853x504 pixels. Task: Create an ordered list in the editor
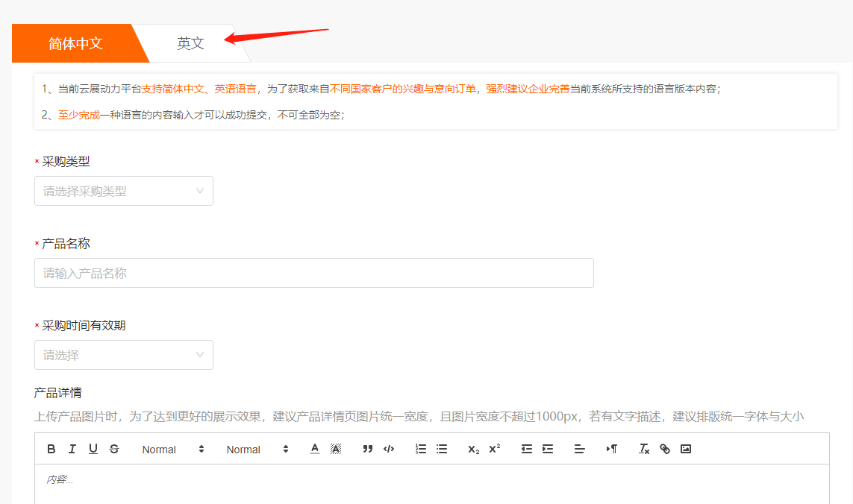click(420, 449)
